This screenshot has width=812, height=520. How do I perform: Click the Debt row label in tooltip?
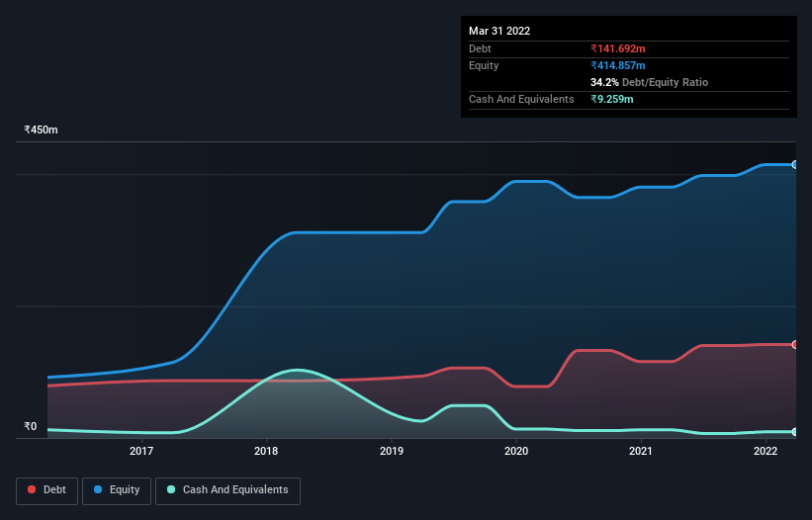(x=480, y=48)
